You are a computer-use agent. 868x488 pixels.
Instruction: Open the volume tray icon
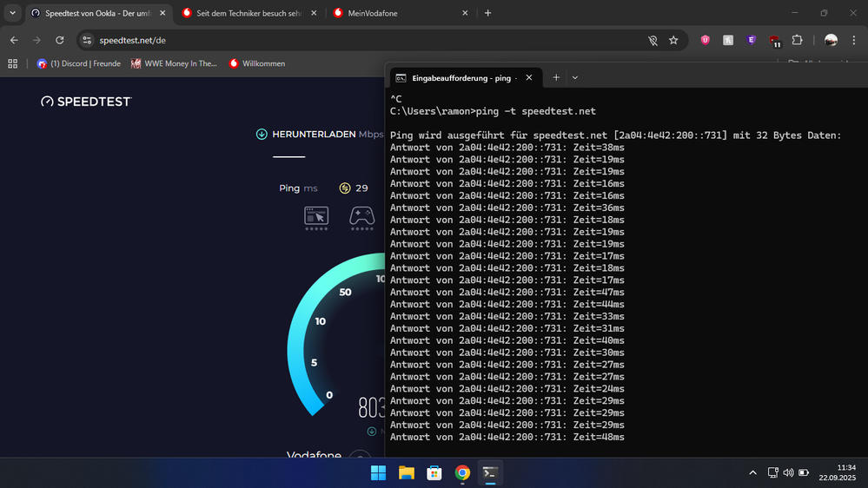pyautogui.click(x=788, y=472)
